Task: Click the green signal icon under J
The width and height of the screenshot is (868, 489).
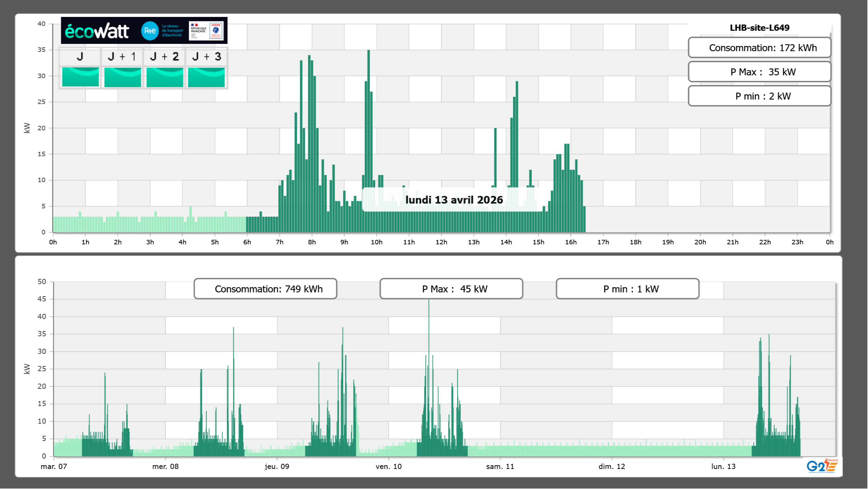Action: tap(80, 77)
